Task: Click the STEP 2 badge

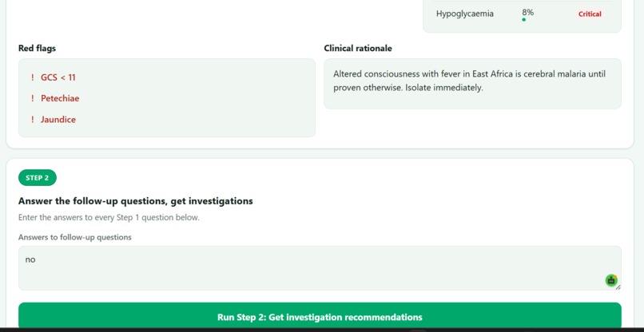Action: (38, 178)
